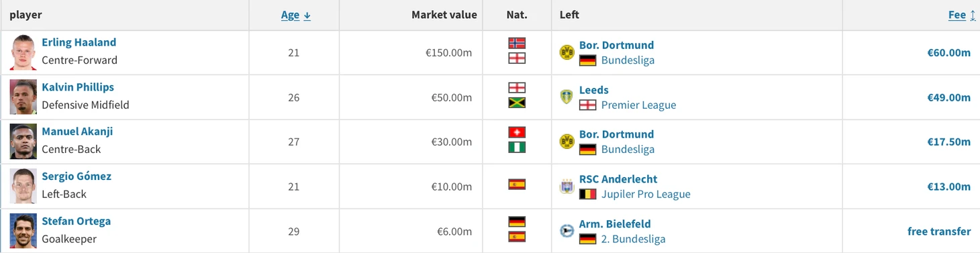Click Manuel Akanji's portrait thumbnail
The image size is (980, 253).
[x=23, y=142]
